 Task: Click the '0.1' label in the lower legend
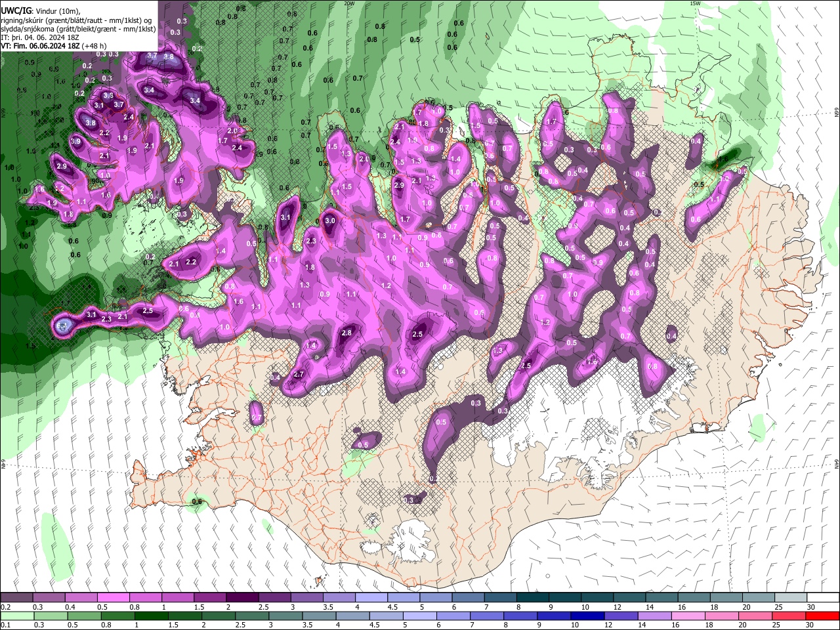5,625
